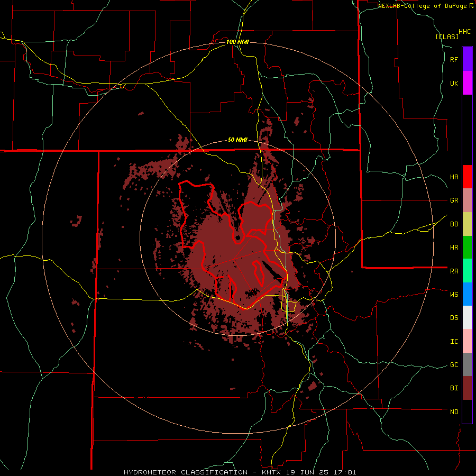This screenshot has height=476, width=476.
Task: Click the GR legend label
Action: pyautogui.click(x=454, y=200)
